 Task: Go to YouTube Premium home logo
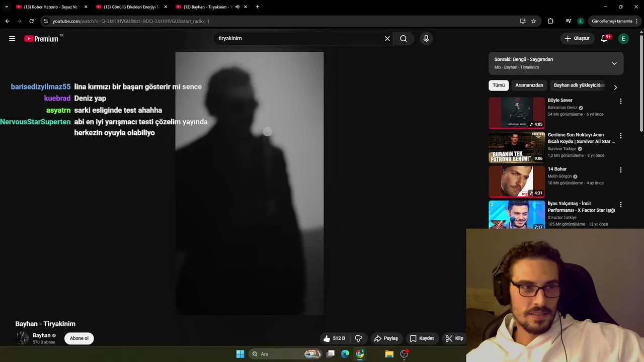41,39
